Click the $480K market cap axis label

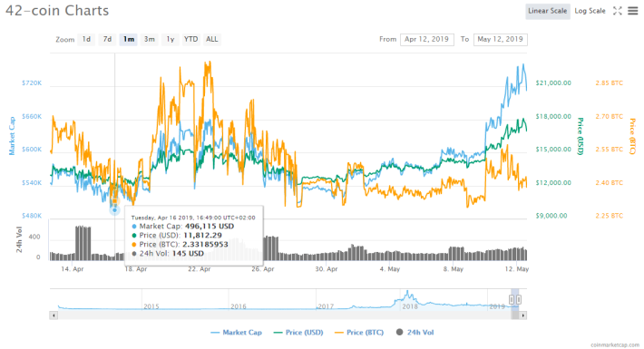pyautogui.click(x=32, y=216)
